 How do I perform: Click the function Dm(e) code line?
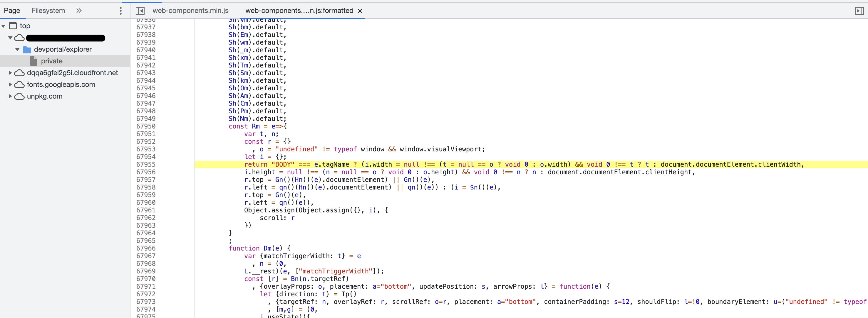pyautogui.click(x=259, y=248)
